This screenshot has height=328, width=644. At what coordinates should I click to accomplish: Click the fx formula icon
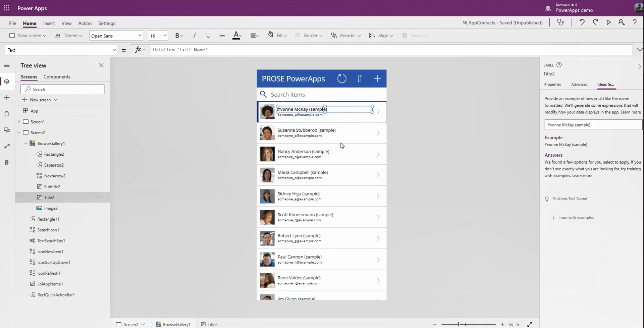point(138,50)
